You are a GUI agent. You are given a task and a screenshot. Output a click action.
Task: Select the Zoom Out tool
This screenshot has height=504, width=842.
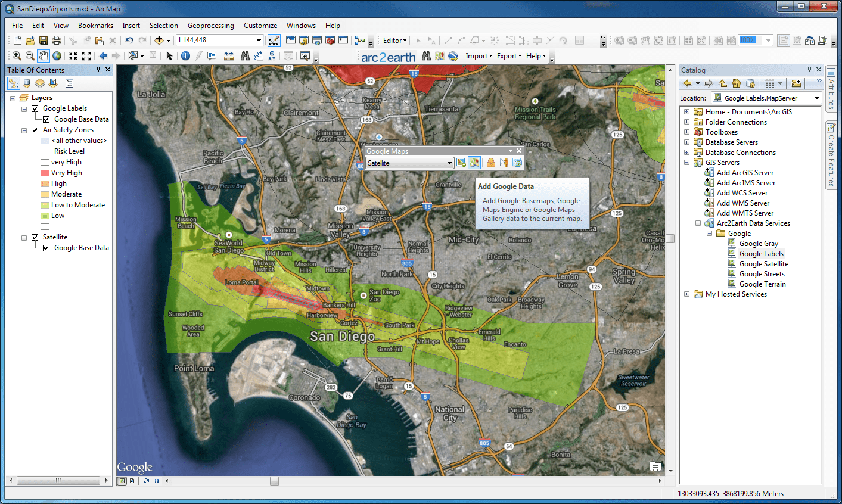[x=30, y=56]
